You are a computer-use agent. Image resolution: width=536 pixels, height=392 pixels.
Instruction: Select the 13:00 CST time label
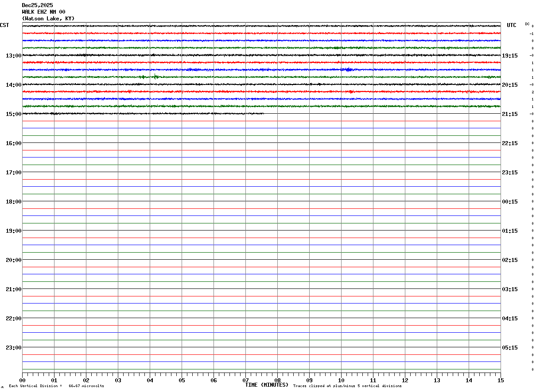pos(14,56)
